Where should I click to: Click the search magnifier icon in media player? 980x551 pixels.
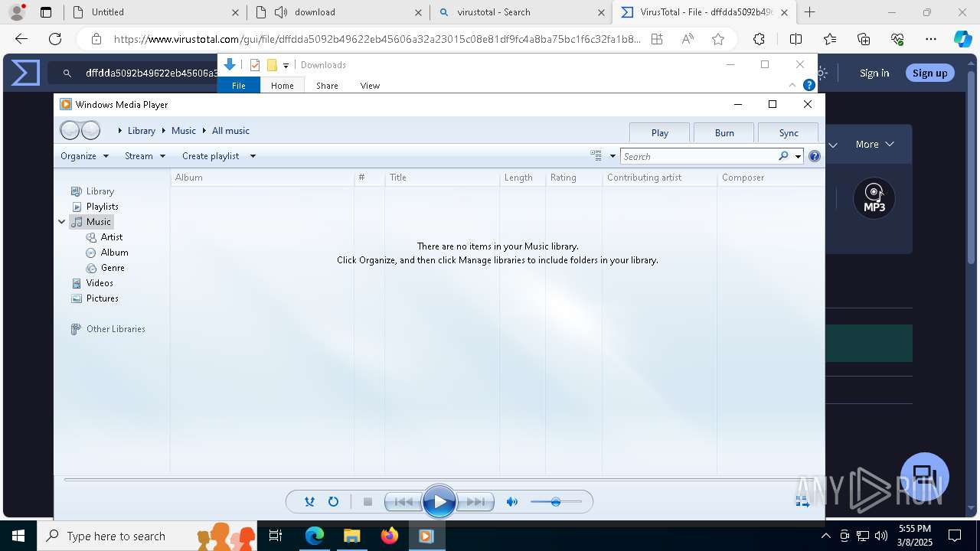783,156
